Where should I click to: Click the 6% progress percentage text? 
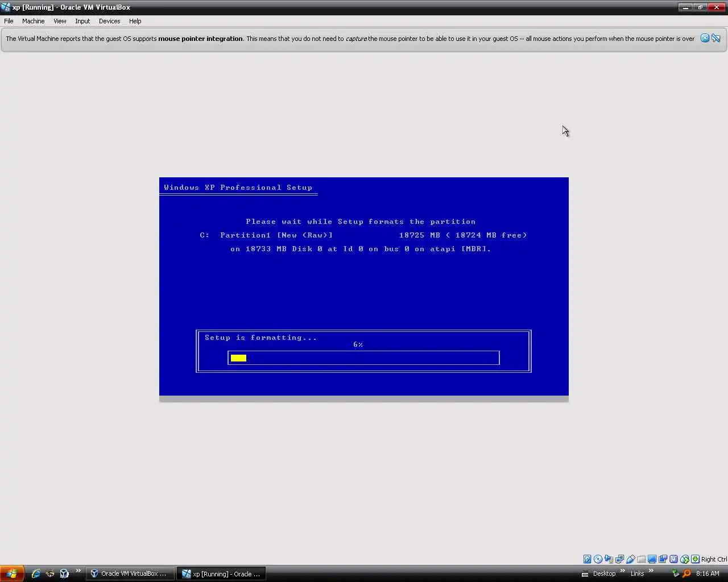click(x=358, y=344)
